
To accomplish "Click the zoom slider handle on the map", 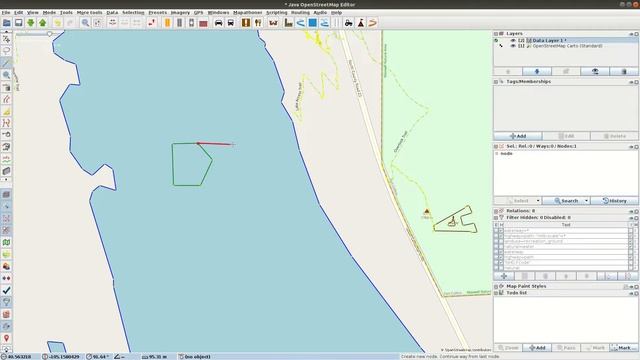I will coord(49,34).
